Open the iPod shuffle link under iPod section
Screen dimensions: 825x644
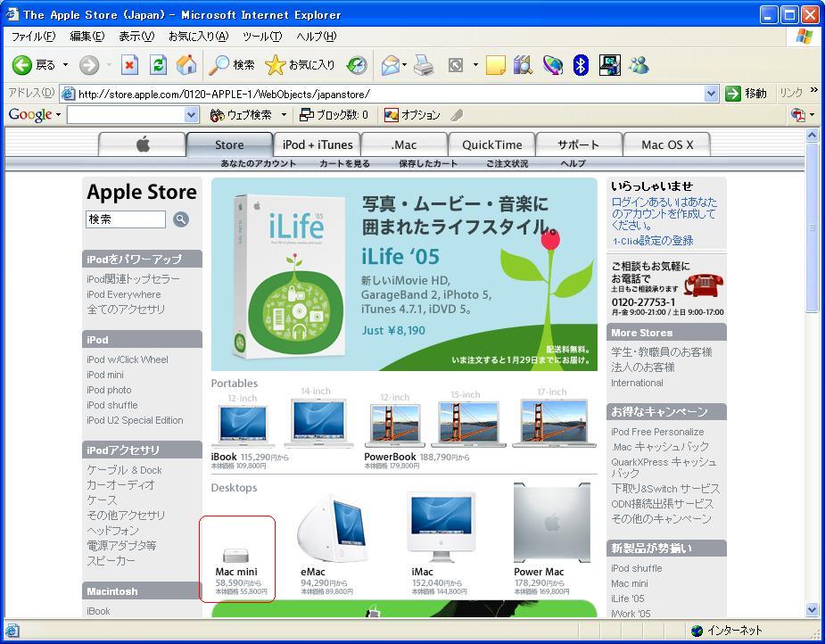112,405
